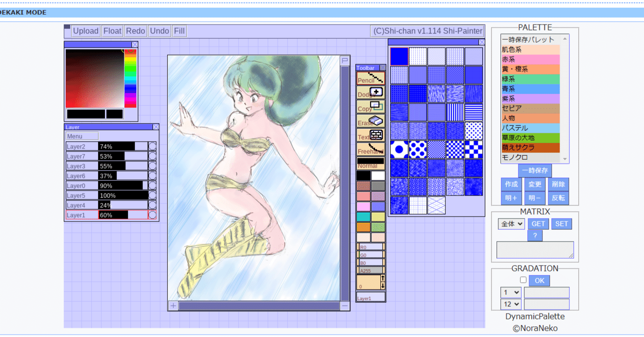644x337 pixels.
Task: Toggle visibility circle of Layer0
Action: [x=152, y=185]
